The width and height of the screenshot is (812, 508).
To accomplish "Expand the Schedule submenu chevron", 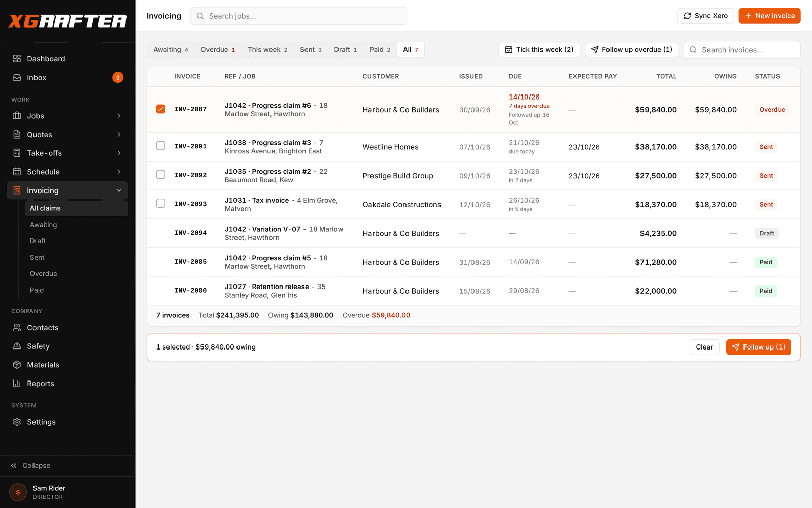I will pyautogui.click(x=119, y=172).
